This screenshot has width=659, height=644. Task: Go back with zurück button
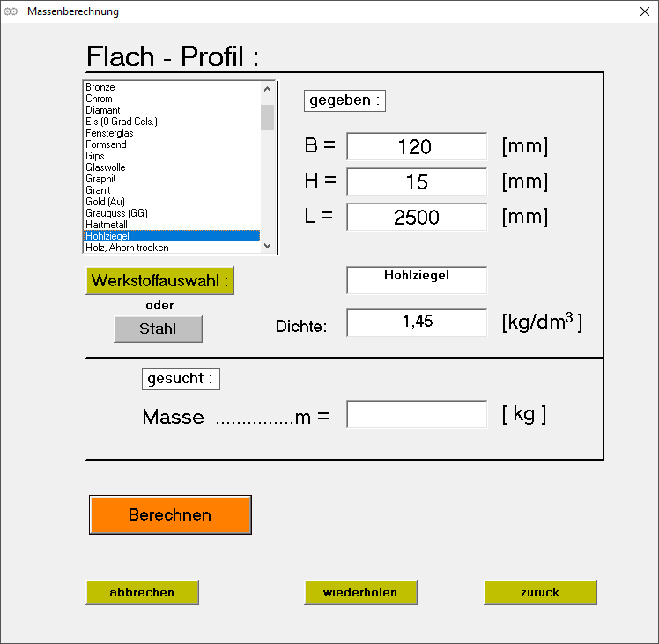click(x=540, y=592)
